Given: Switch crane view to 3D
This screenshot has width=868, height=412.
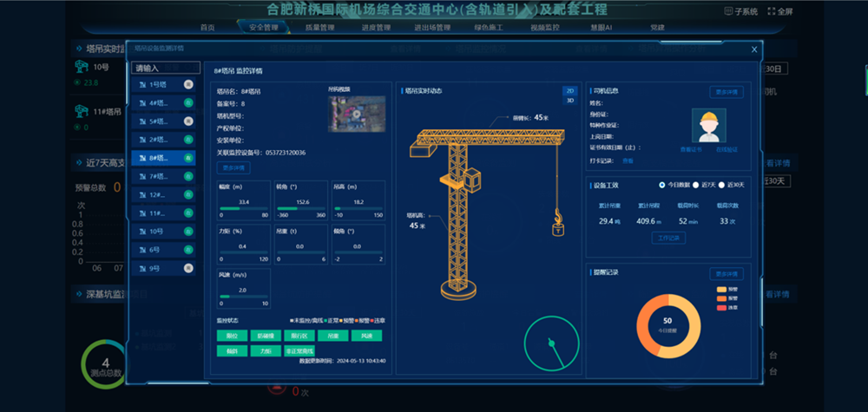Looking at the screenshot, I should 569,100.
